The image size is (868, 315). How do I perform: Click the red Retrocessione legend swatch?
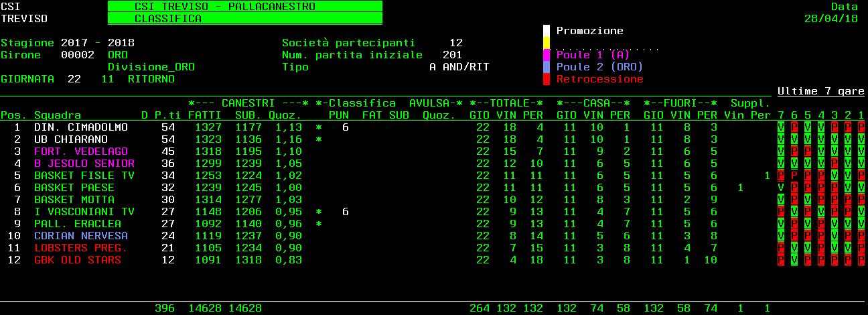pos(547,79)
